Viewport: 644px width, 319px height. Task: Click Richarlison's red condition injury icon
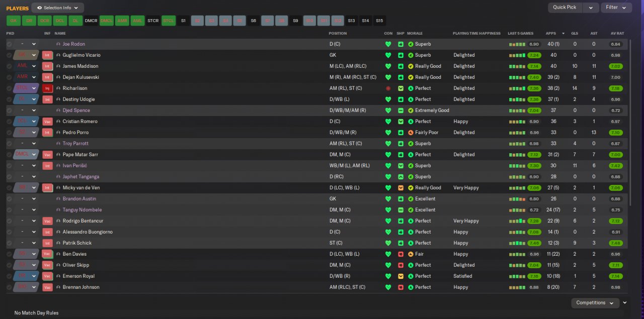(388, 88)
